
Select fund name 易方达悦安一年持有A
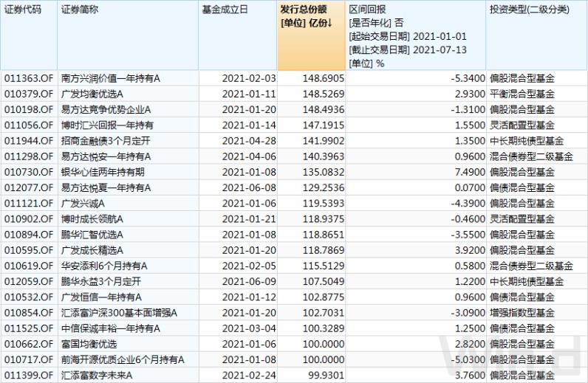(x=106, y=156)
